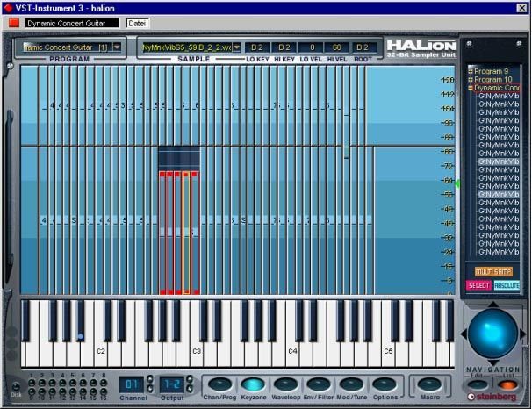Click the navigation left arrow
This screenshot has width=532, height=409.
464,334
